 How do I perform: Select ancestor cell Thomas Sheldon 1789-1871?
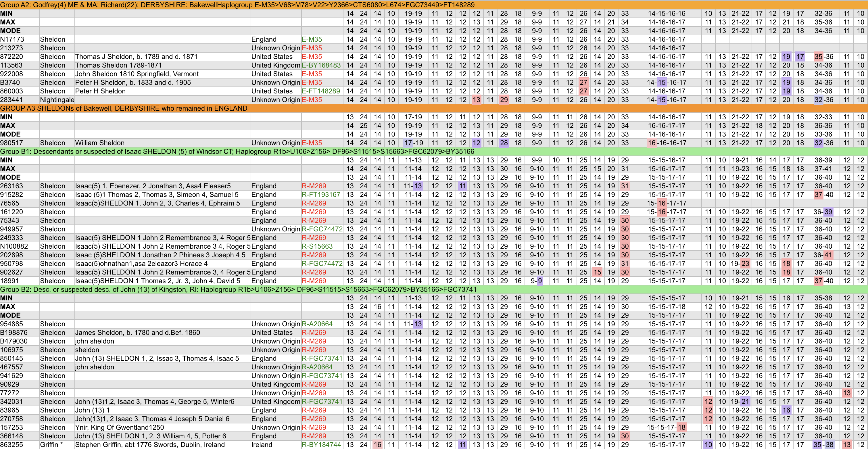click(x=118, y=65)
